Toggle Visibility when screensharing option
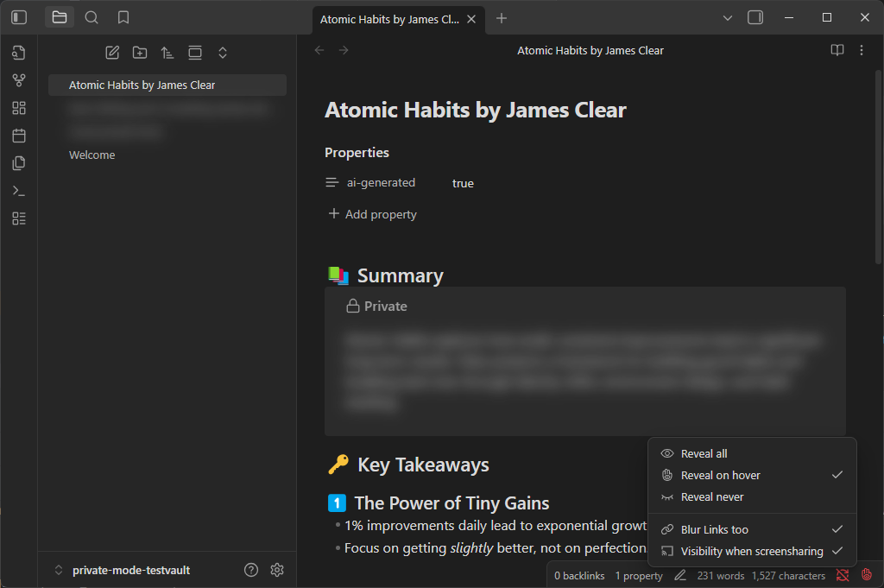 (x=752, y=552)
